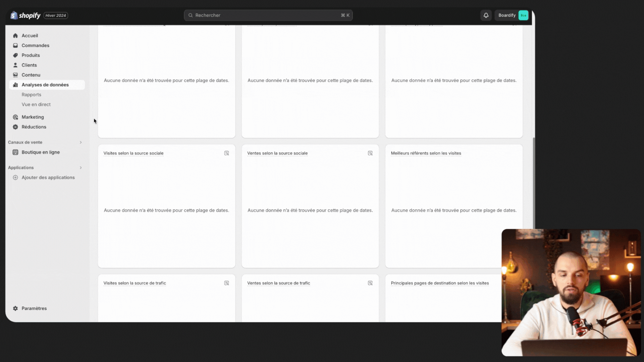Click the Boardify store avatar
The width and height of the screenshot is (644, 362).
tap(523, 15)
